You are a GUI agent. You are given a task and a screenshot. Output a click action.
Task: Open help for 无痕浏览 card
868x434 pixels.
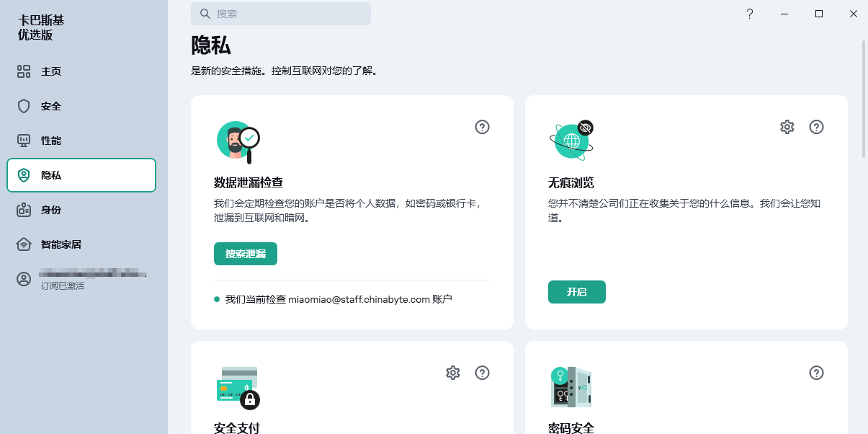[816, 127]
